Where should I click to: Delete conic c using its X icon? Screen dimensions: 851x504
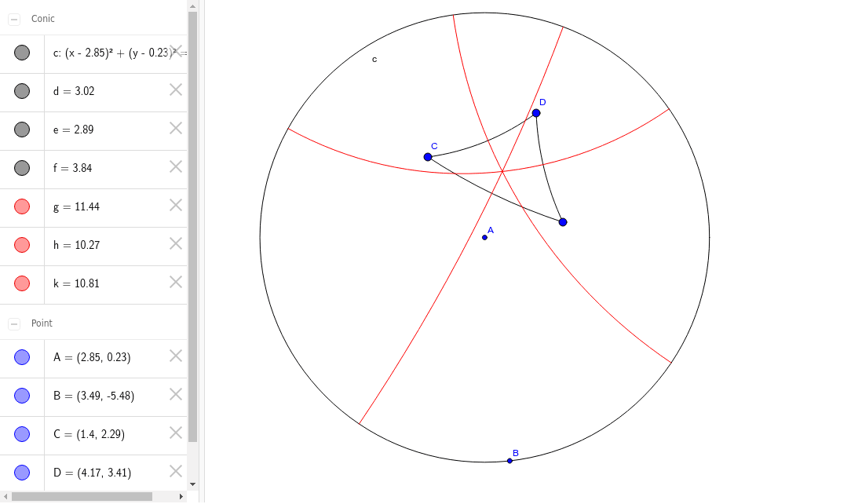pyautogui.click(x=175, y=52)
